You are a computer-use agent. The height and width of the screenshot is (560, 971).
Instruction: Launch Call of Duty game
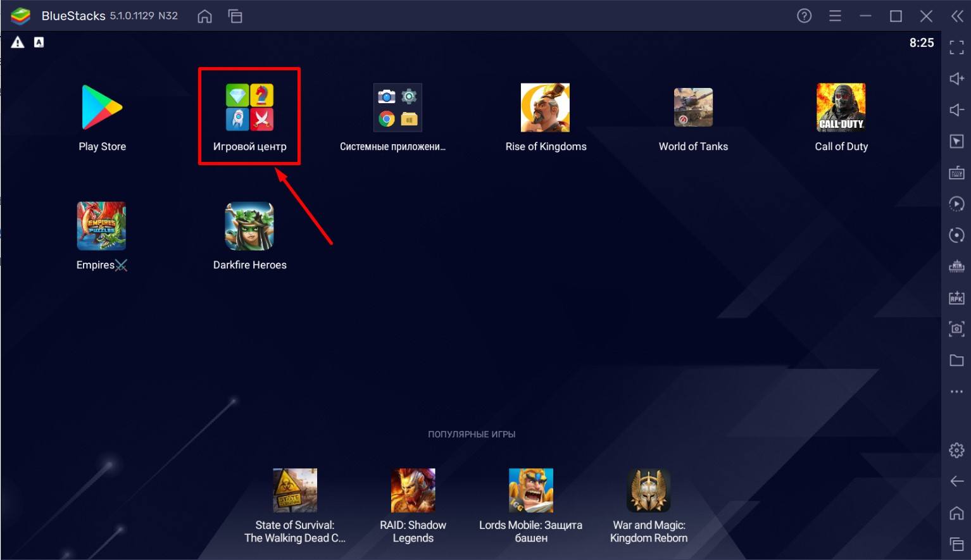pos(841,108)
